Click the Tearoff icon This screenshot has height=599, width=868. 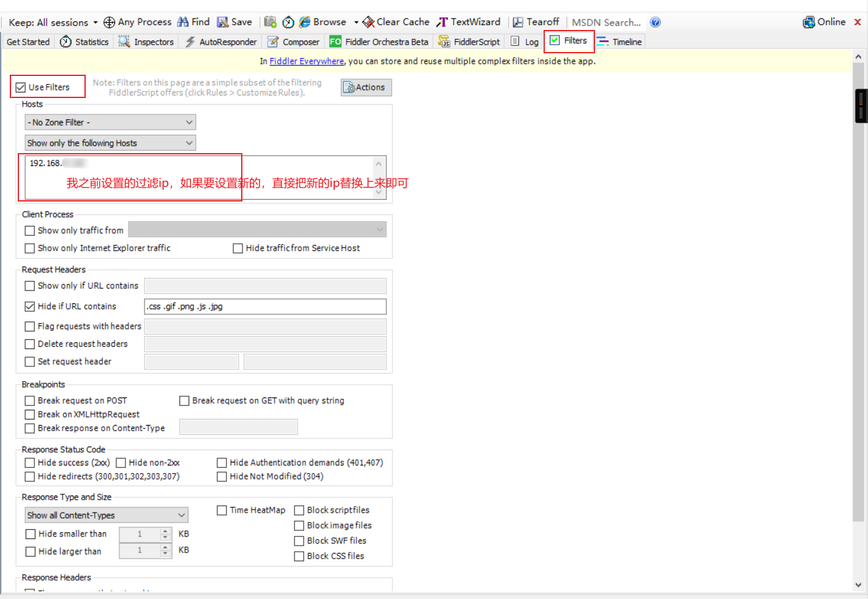(518, 22)
